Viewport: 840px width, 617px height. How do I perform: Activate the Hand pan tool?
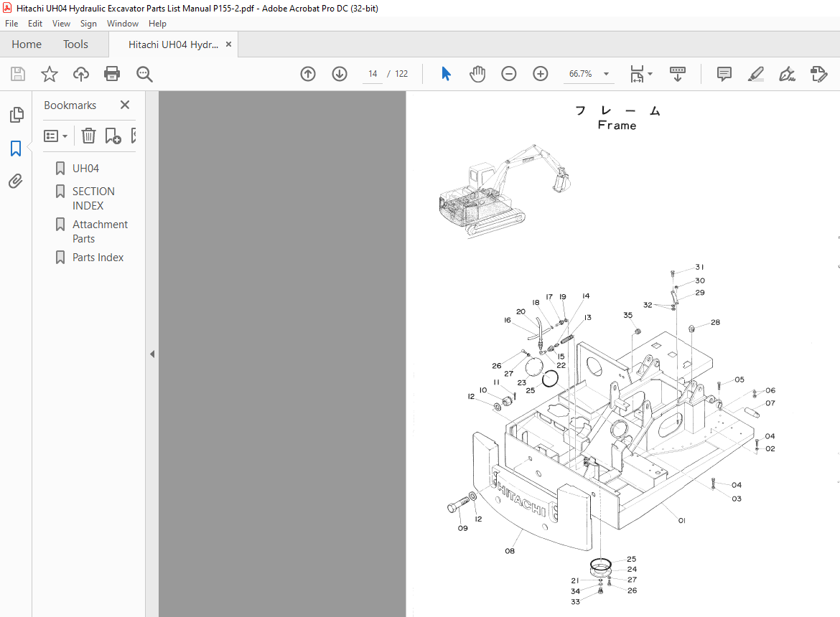coord(477,74)
